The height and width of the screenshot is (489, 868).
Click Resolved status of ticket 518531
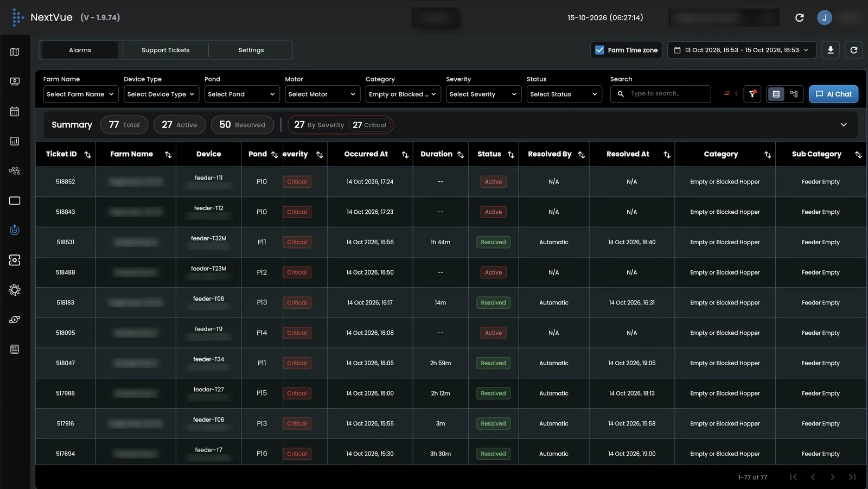493,242
